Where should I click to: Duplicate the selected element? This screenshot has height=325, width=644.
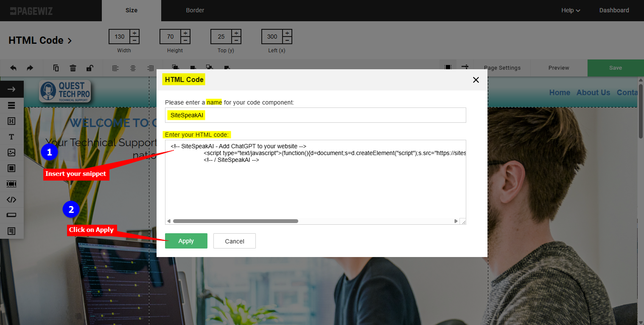click(x=56, y=68)
